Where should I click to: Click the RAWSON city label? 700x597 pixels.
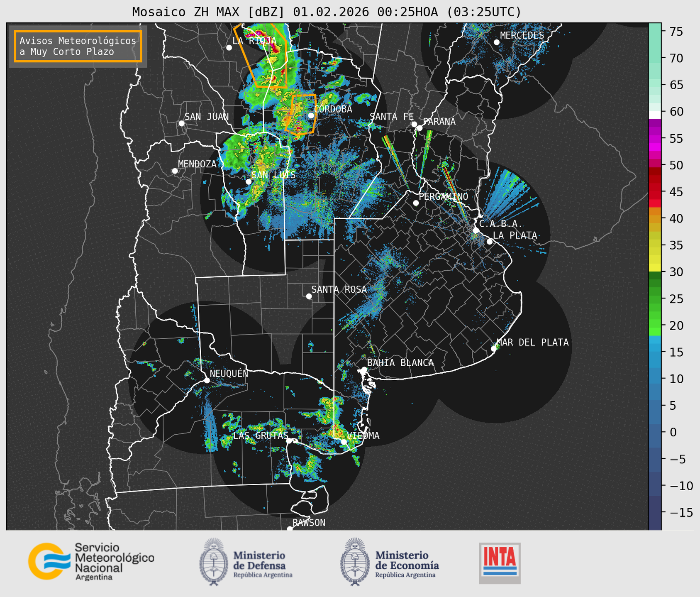(309, 523)
